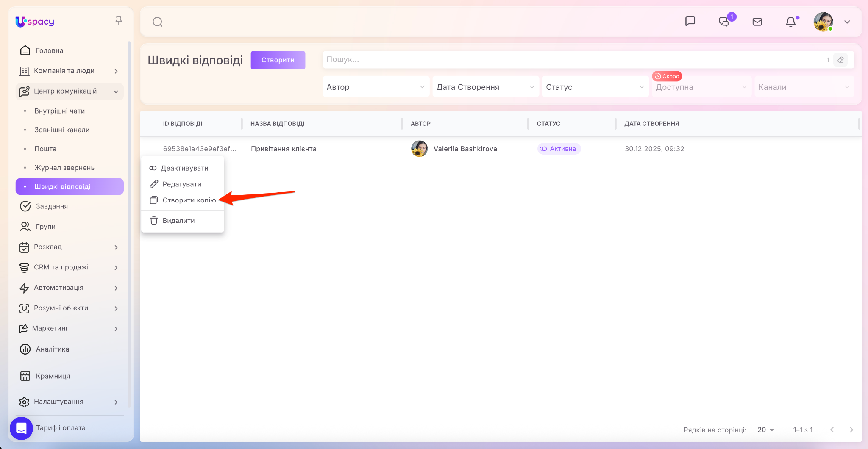Open external messages icon with badge
Viewport: 868px width, 449px height.
tap(724, 22)
